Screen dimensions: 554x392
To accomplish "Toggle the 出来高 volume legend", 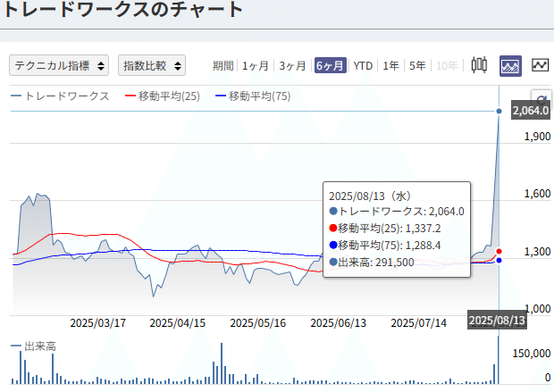I will point(34,346).
